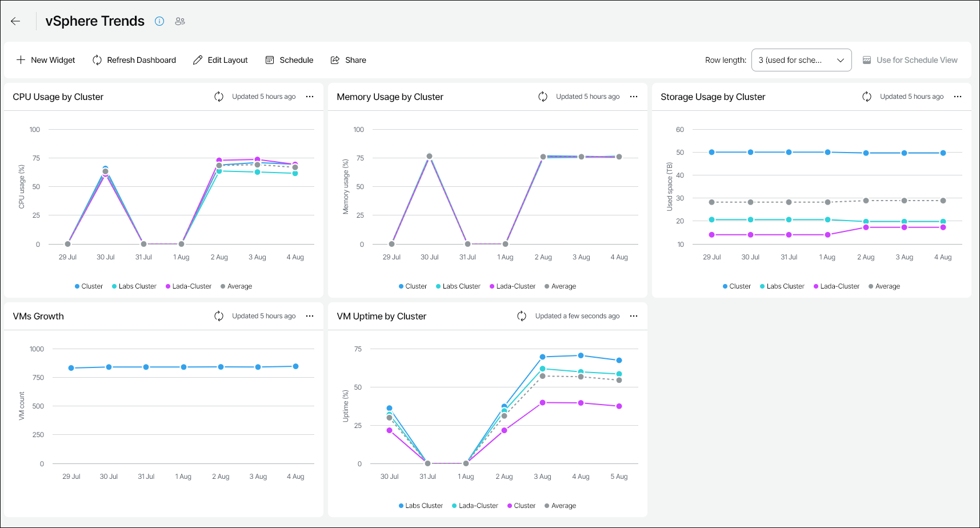
Task: Toggle Cluster series in Storage Usage legend
Action: [x=737, y=286]
